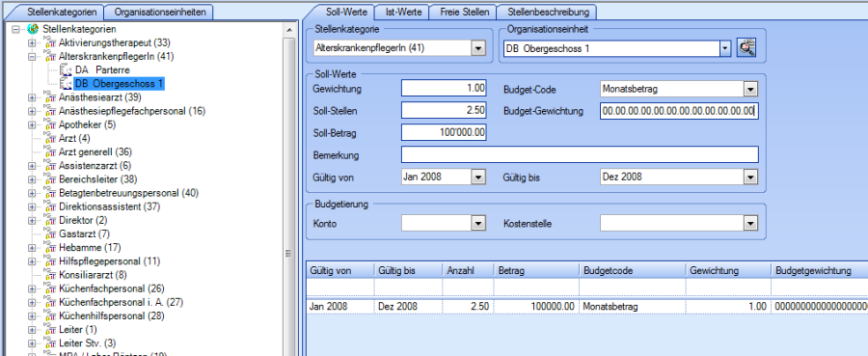Sort by the Gültig von column header
This screenshot has height=356, width=868.
[x=340, y=271]
